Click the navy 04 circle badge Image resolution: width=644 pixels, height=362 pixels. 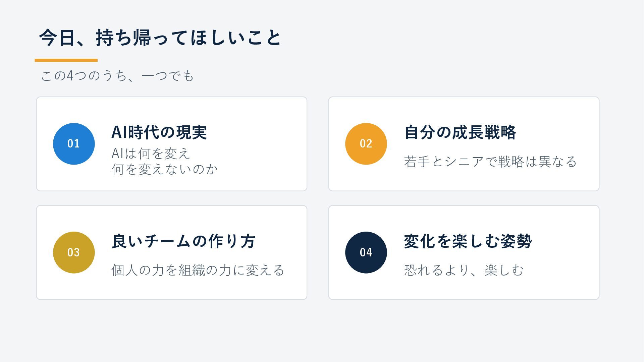pyautogui.click(x=366, y=252)
